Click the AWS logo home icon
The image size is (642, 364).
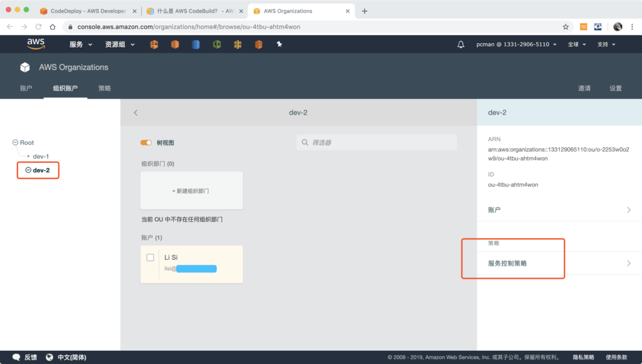[36, 44]
